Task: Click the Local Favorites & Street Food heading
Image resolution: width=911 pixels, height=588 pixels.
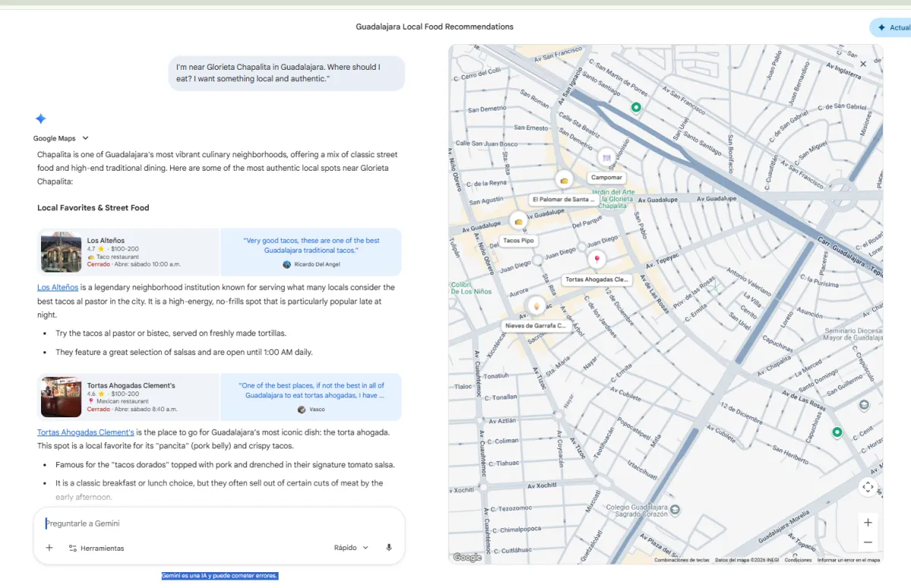Action: (x=93, y=208)
